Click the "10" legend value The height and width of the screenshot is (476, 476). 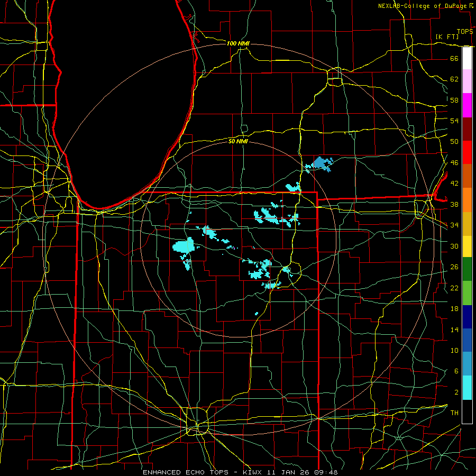(x=454, y=350)
